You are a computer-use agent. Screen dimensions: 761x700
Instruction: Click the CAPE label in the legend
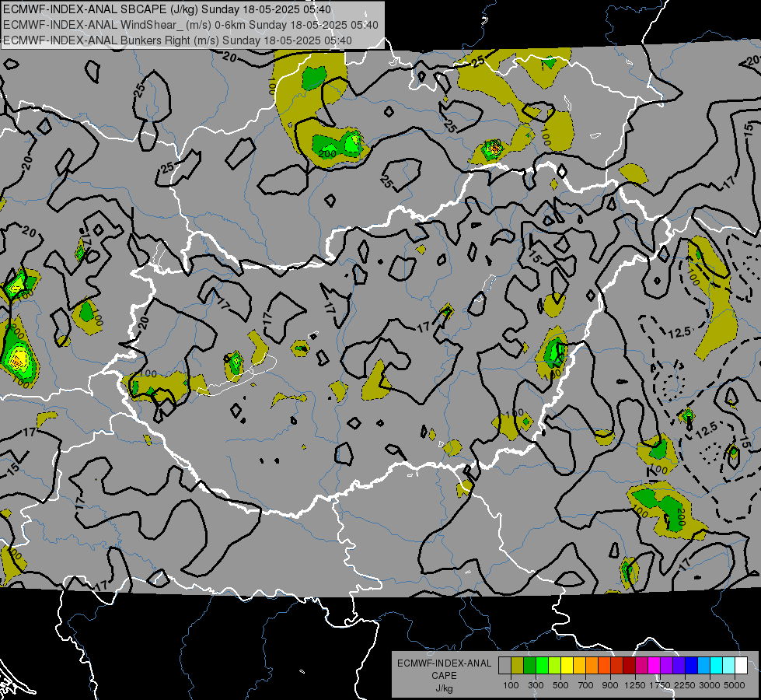(x=444, y=676)
